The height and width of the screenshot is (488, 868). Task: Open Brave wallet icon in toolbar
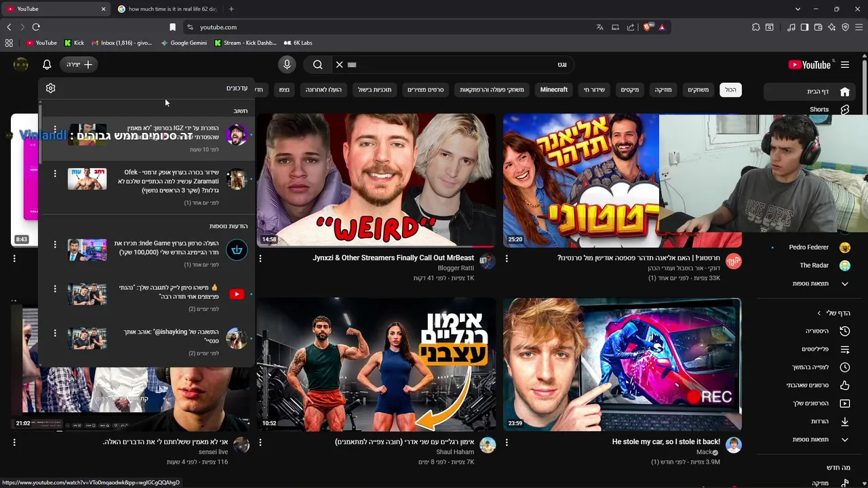[x=818, y=27]
